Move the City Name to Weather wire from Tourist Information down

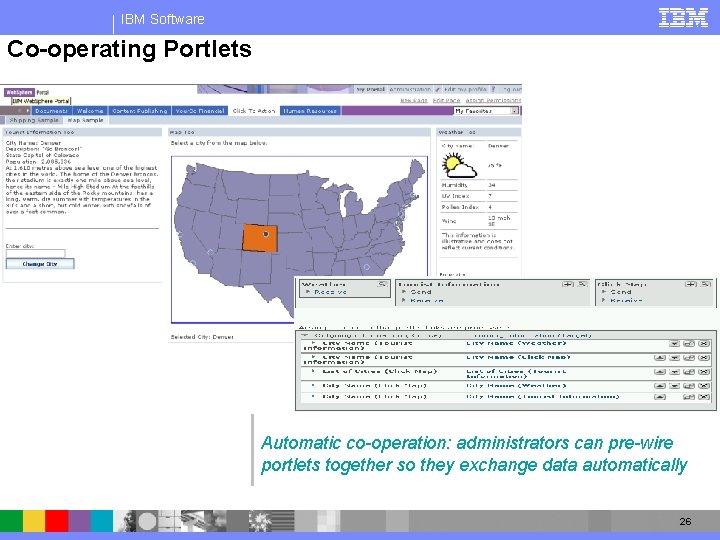click(x=674, y=343)
